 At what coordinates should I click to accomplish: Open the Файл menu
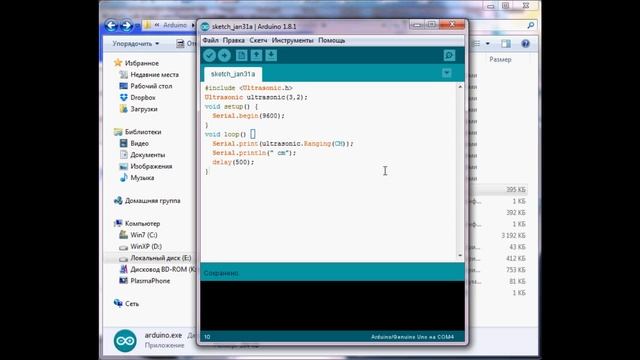[x=211, y=40]
